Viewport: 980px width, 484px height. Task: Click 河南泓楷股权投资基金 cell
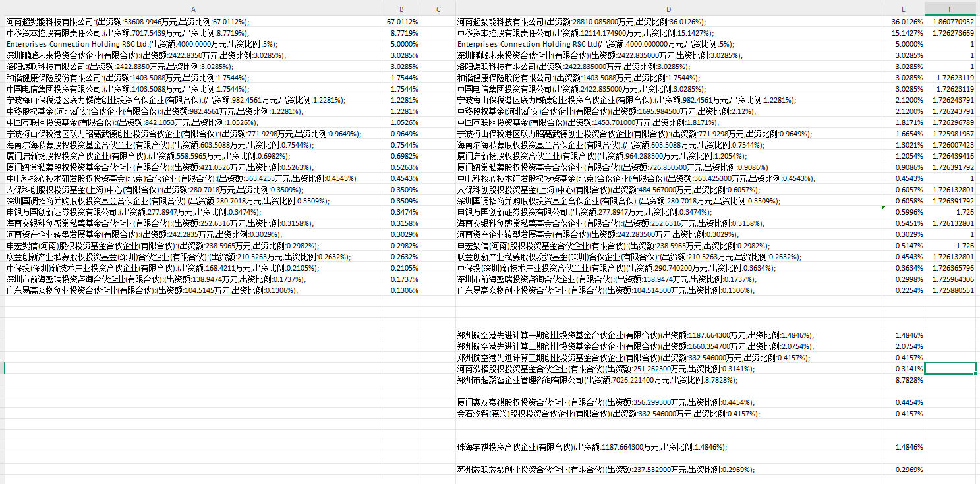point(669,369)
